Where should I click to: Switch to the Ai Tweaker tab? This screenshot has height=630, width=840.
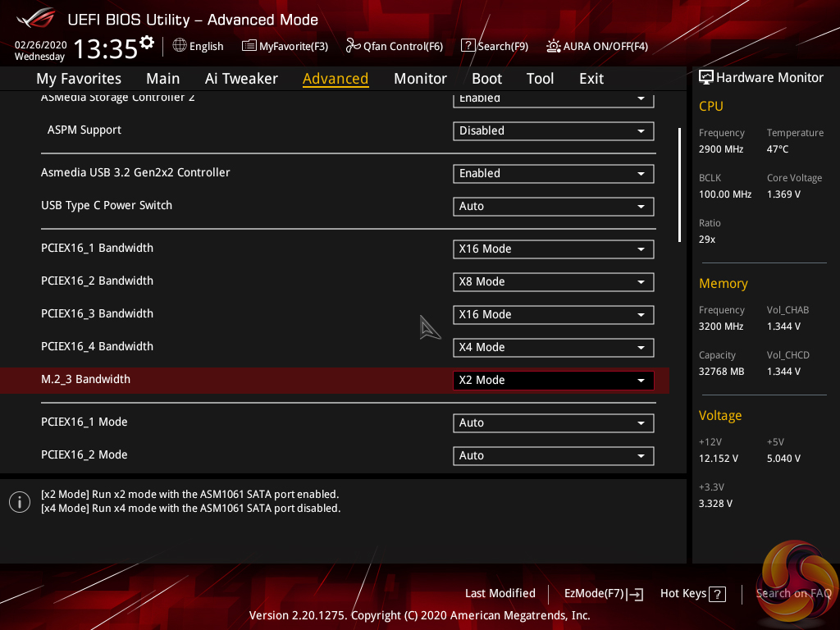coord(241,79)
